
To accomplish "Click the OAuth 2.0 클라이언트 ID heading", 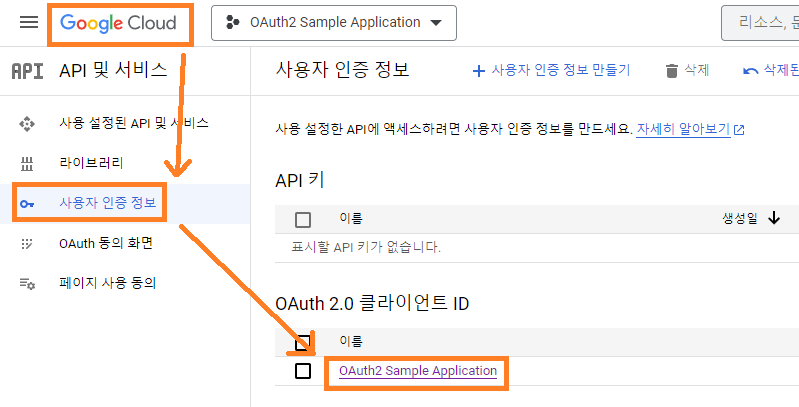I will pyautogui.click(x=372, y=304).
